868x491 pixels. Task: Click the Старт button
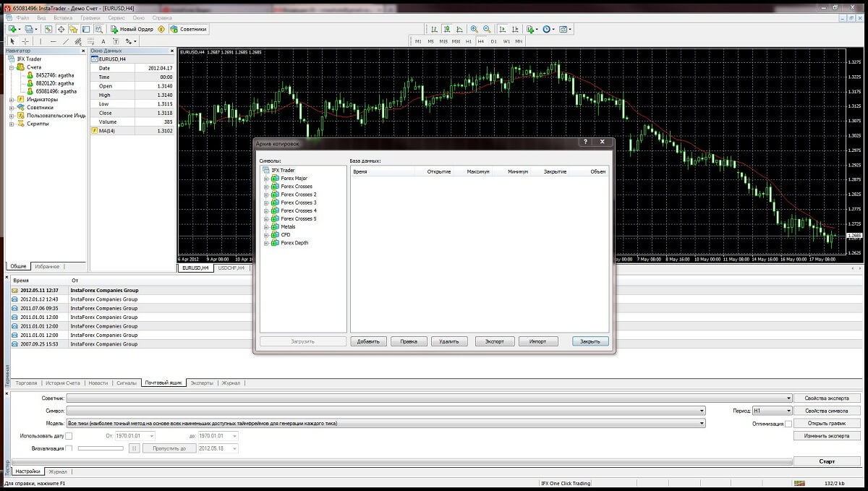(827, 461)
